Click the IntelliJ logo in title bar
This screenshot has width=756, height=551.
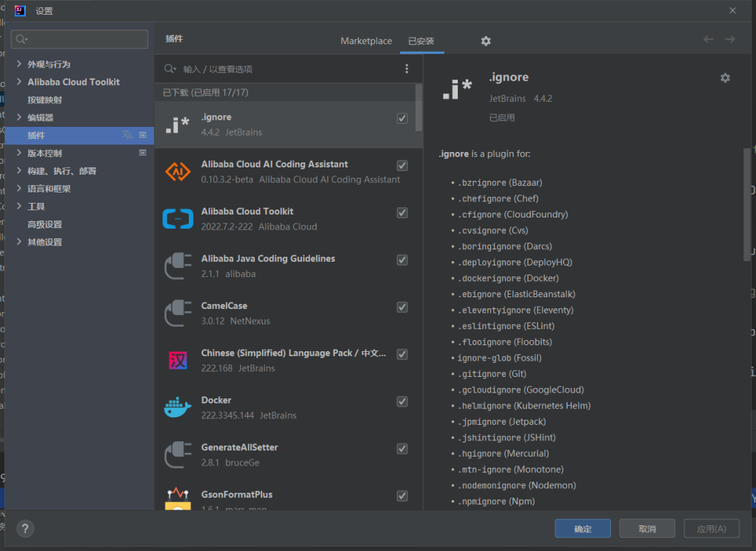click(20, 10)
